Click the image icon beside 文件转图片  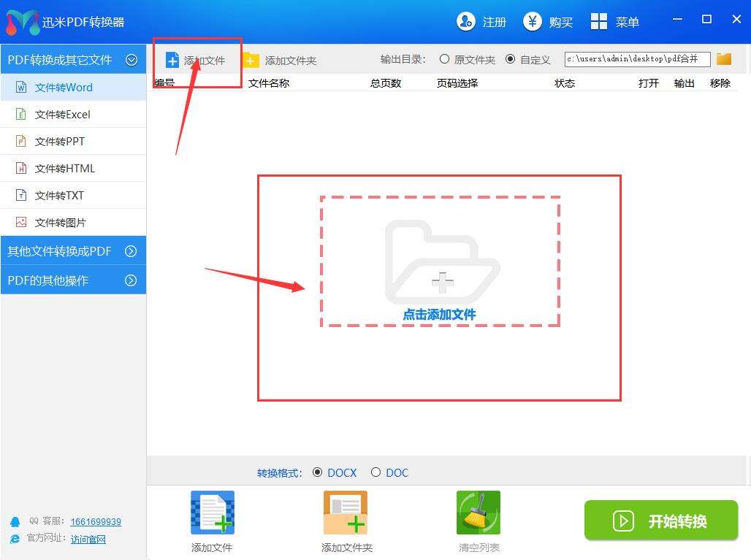coord(21,222)
